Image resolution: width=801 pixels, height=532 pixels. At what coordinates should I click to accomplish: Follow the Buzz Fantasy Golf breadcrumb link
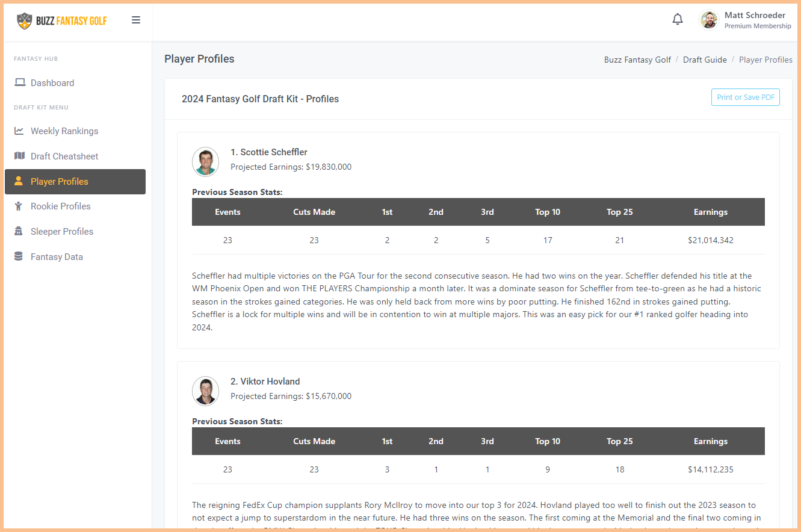[x=637, y=60]
